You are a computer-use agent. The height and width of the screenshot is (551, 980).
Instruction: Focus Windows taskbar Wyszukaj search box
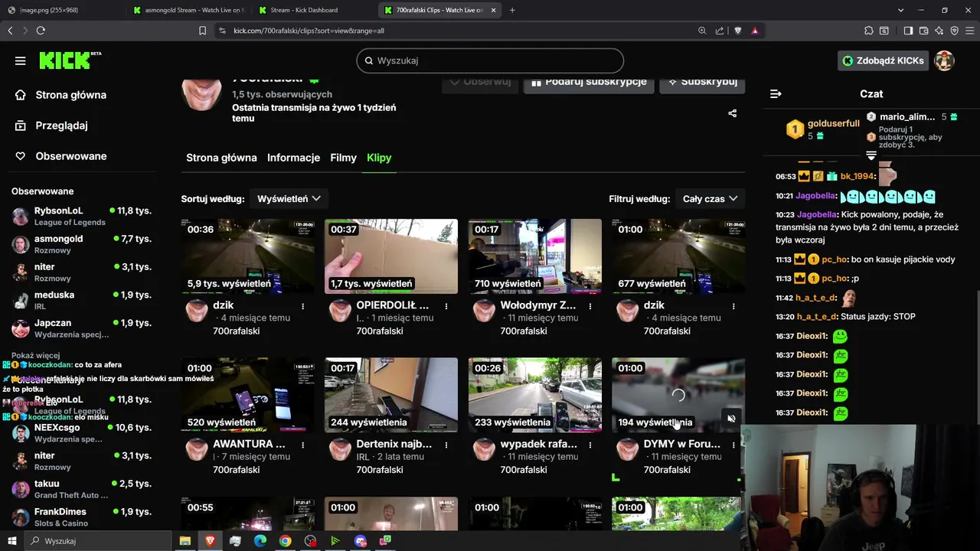coord(97,541)
